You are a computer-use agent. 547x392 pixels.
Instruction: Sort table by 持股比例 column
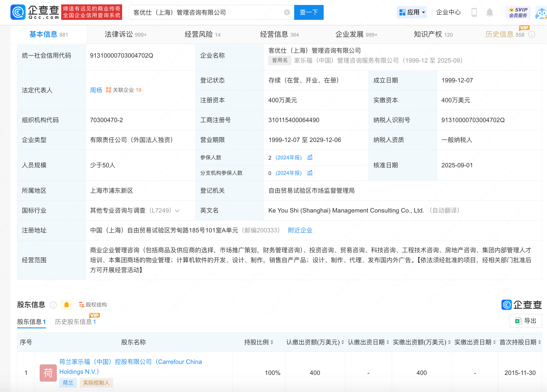point(272,342)
